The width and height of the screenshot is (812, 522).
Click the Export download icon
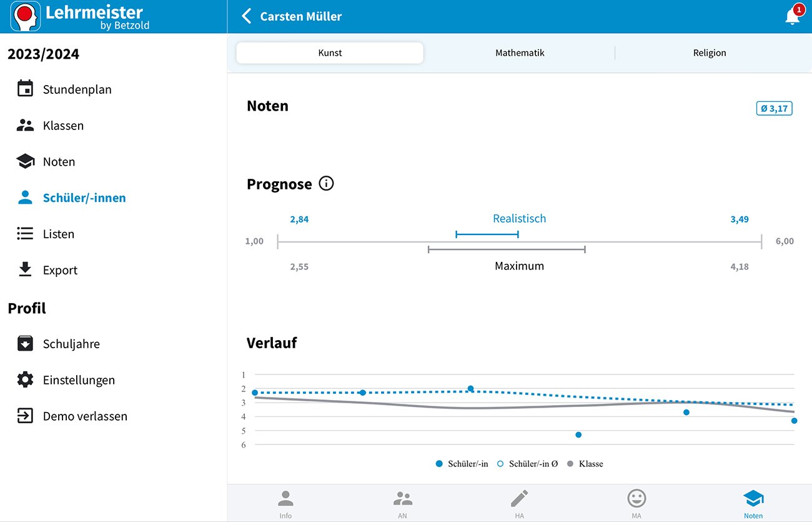25,269
